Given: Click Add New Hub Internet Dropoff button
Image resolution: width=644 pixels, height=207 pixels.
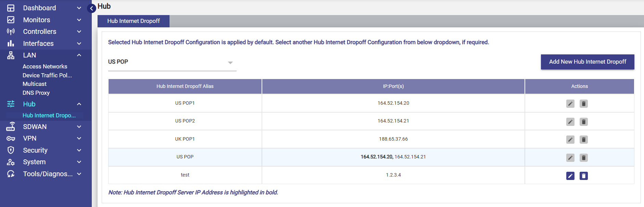Looking at the screenshot, I should (587, 62).
